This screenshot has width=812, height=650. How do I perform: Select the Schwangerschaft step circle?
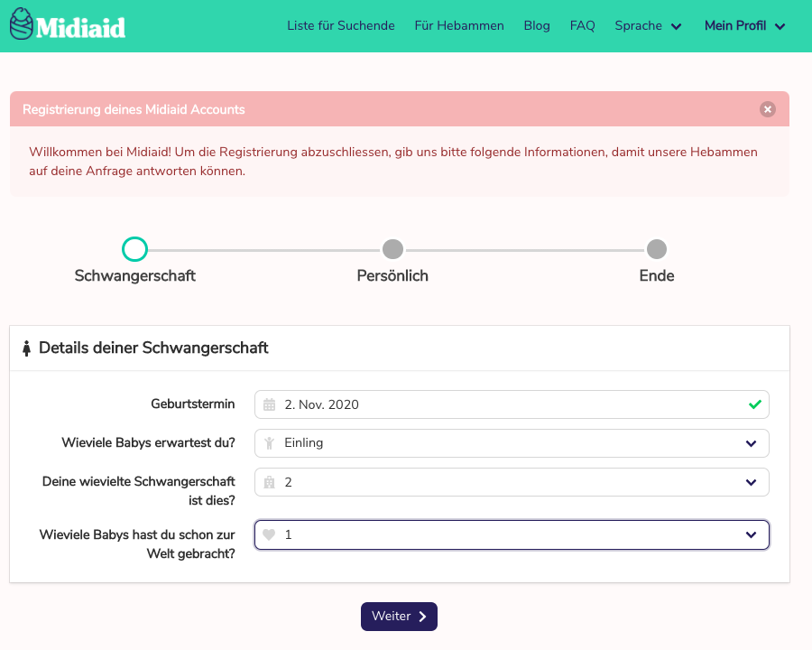coord(134,249)
